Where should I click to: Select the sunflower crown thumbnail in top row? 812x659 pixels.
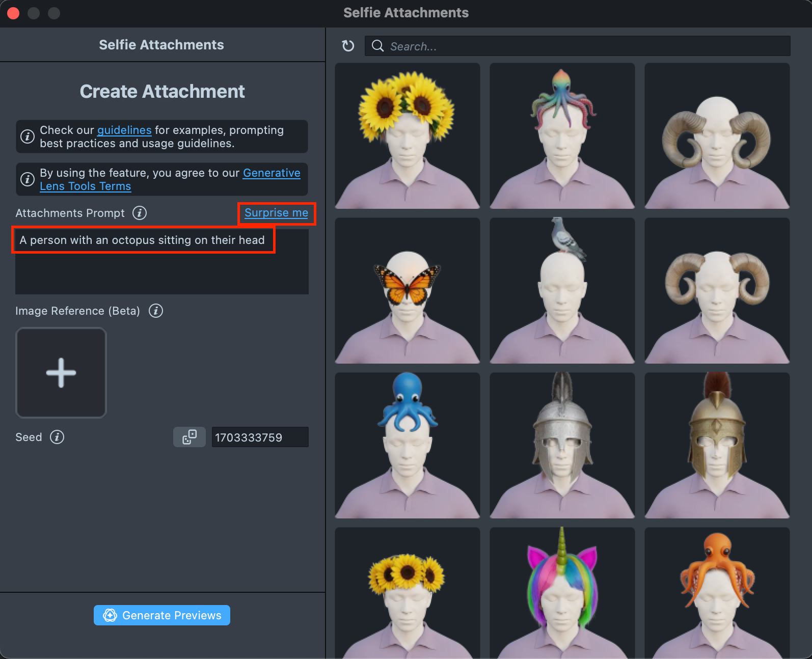click(x=407, y=136)
